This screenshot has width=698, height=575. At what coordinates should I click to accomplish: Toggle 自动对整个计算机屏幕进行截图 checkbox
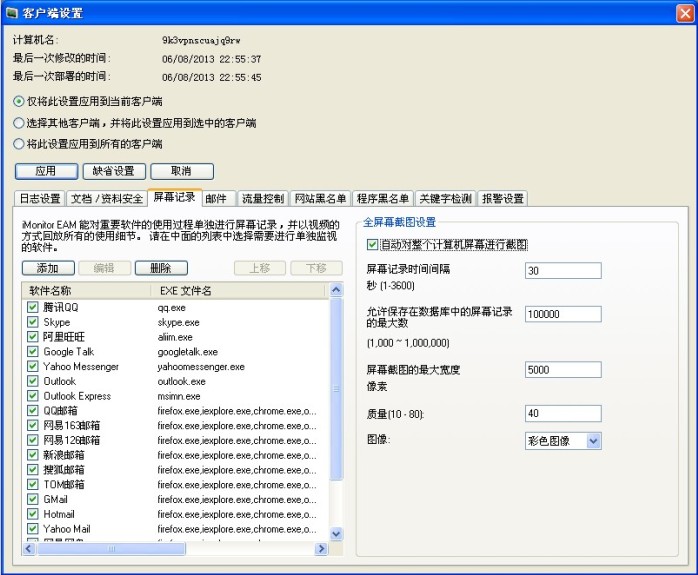372,244
